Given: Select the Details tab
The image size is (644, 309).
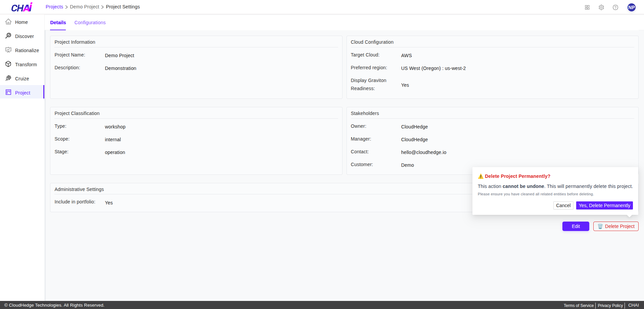Looking at the screenshot, I should 58,22.
